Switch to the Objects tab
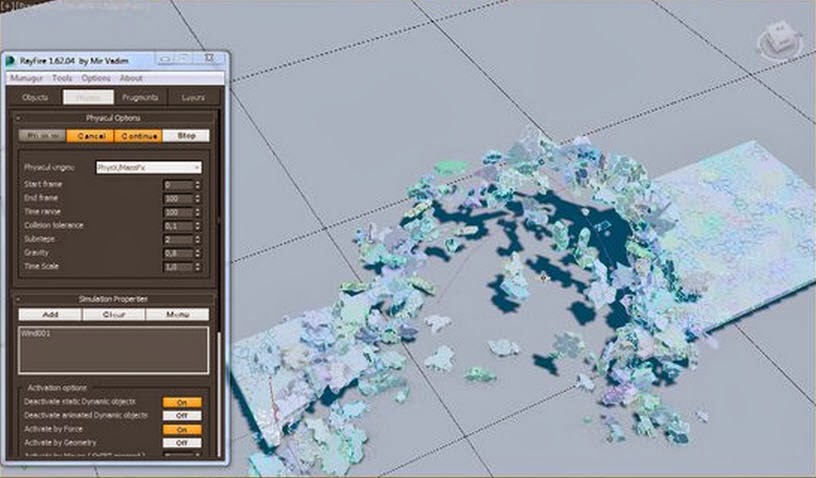816x478 pixels. pos(35,97)
